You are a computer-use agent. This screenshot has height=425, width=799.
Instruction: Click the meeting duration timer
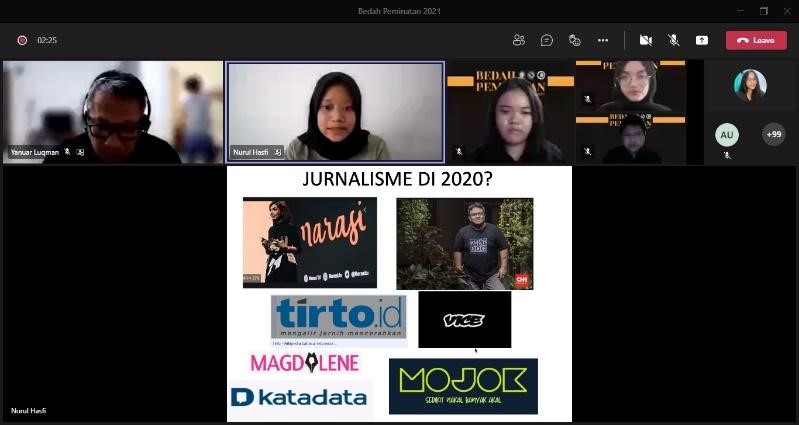pos(47,40)
